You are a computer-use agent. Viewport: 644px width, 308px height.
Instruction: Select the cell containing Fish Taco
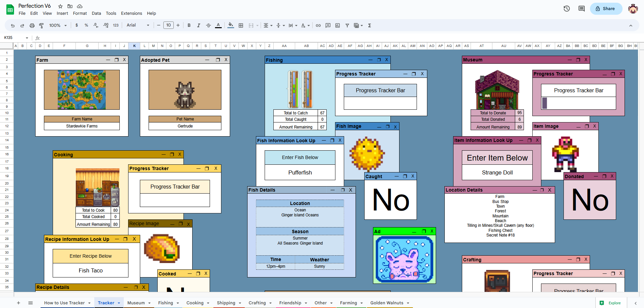91,270
